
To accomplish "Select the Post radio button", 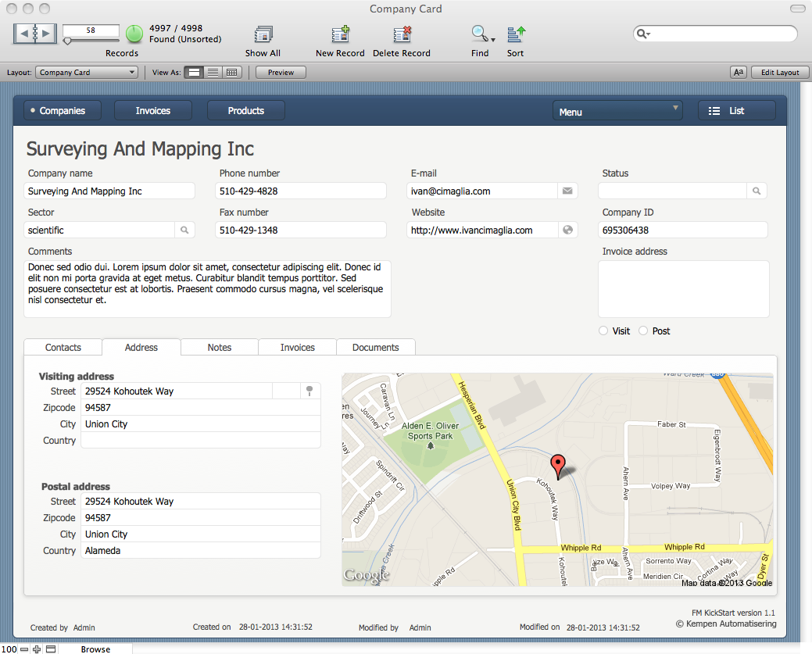I will click(x=643, y=331).
